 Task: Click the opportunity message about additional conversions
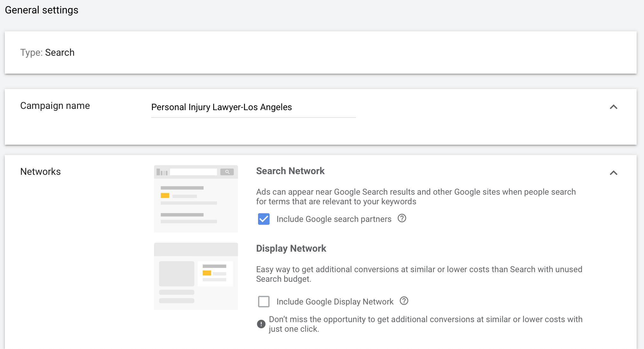pos(425,323)
